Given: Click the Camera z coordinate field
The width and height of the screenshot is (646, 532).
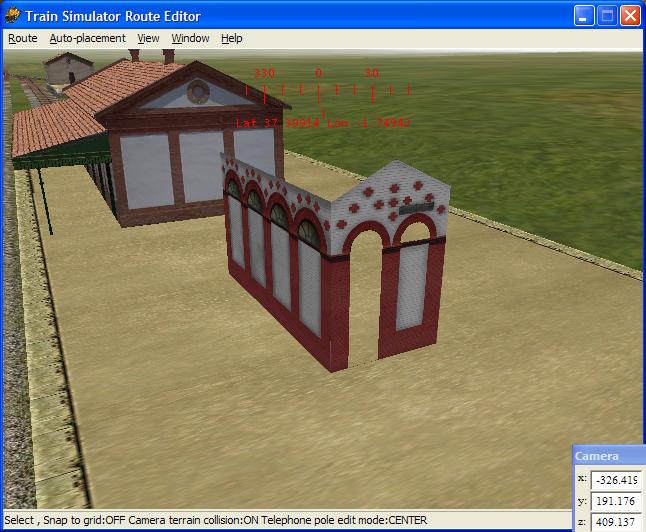Looking at the screenshot, I should 617,522.
